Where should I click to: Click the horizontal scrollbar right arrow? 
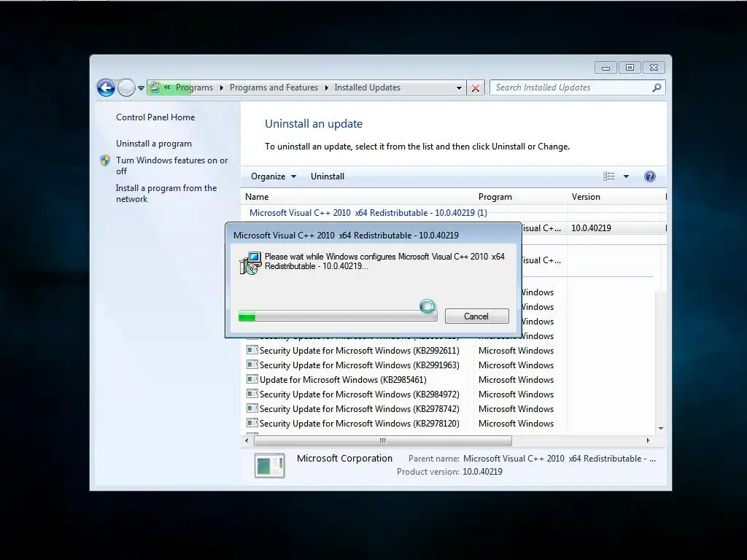click(648, 440)
